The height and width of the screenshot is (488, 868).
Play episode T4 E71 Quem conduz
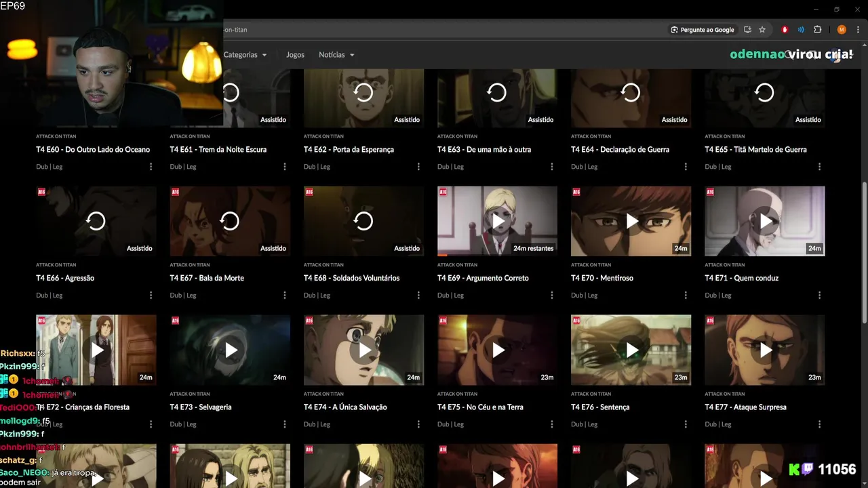[765, 221]
